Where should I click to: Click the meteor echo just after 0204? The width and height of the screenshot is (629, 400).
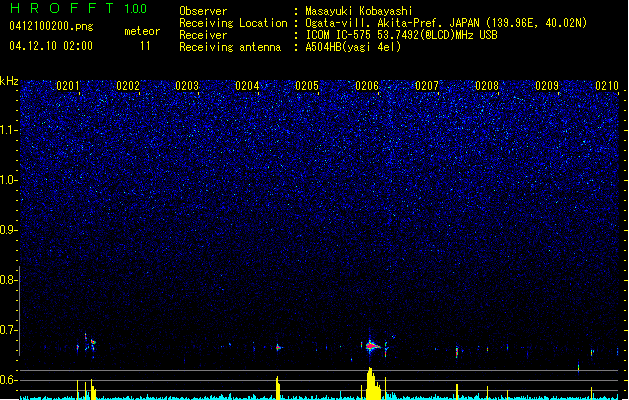278,347
